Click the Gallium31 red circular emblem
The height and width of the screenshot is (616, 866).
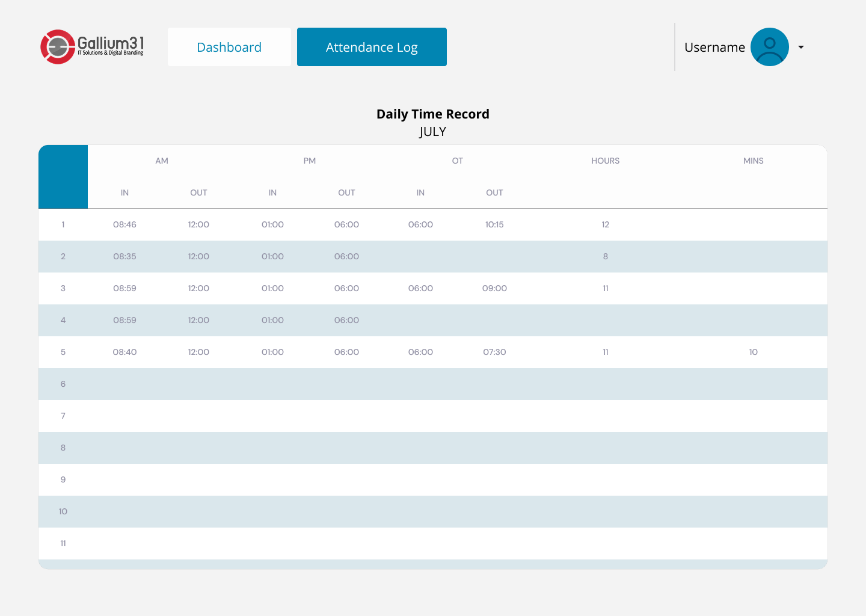tap(57, 46)
